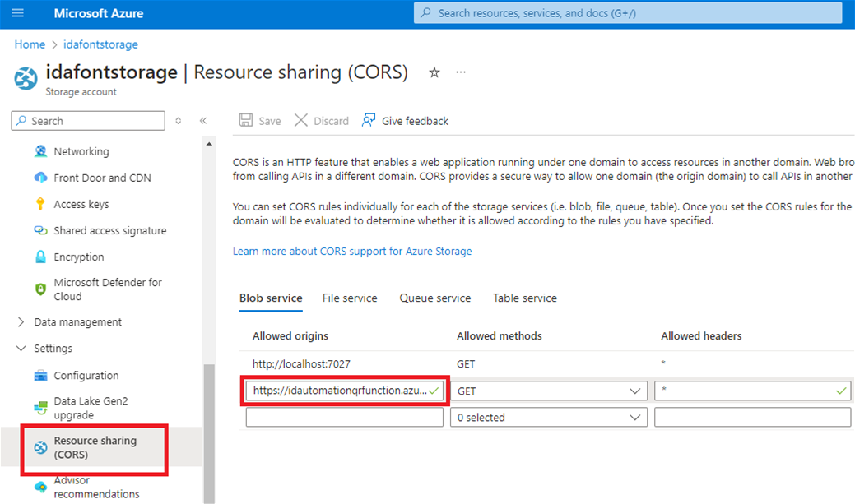This screenshot has height=504, width=855.
Task: Switch to Queue service tab
Action: coord(435,298)
